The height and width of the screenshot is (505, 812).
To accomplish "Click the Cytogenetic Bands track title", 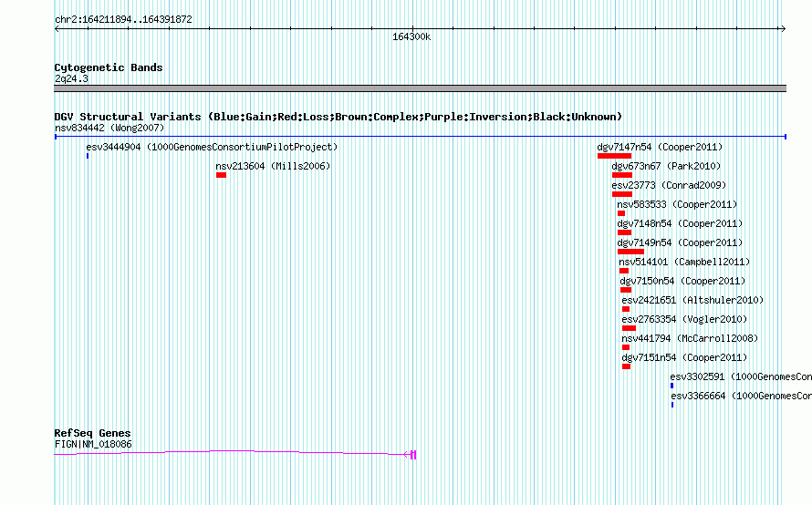I will [109, 67].
